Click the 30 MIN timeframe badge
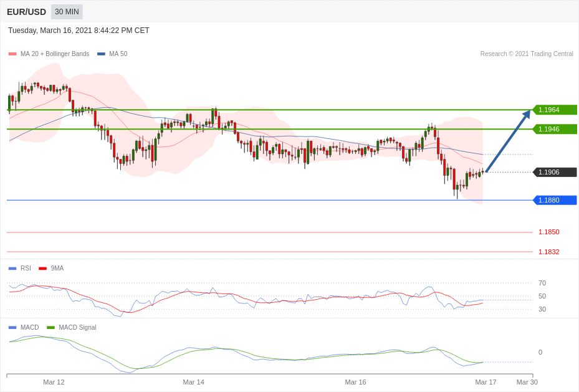Image resolution: width=579 pixels, height=392 pixels. (67, 12)
